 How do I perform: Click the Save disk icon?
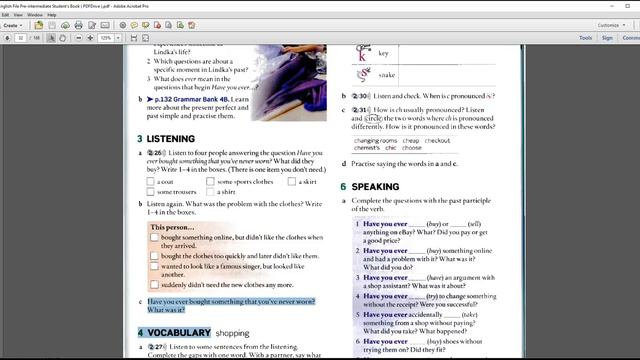[52, 25]
